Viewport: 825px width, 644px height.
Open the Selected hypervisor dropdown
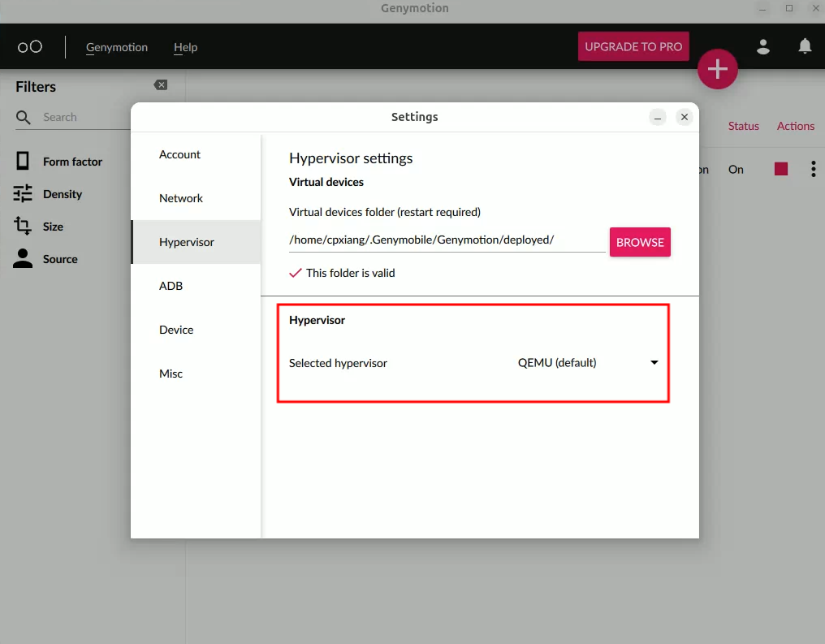tap(588, 363)
